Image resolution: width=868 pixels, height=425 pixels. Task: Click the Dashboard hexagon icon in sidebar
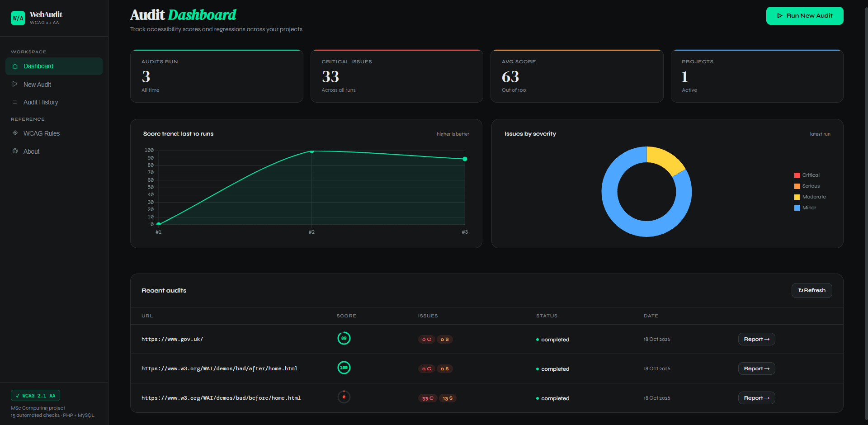[15, 66]
